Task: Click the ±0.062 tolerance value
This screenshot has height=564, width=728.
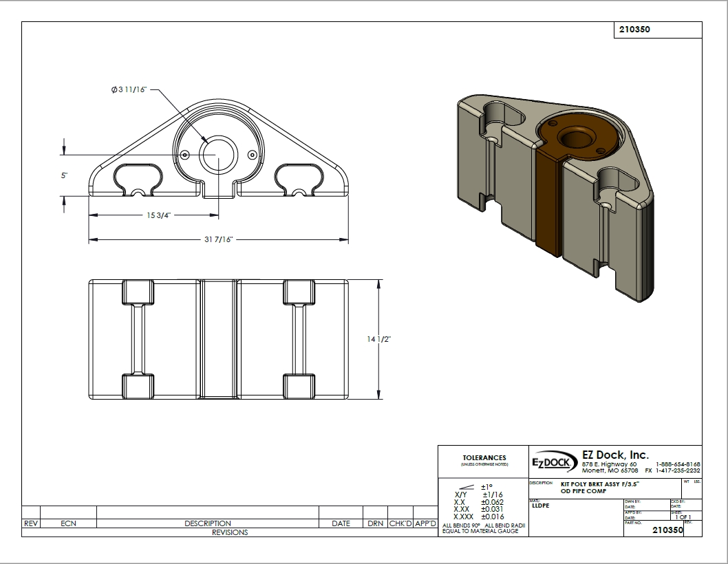Action: click(x=492, y=502)
